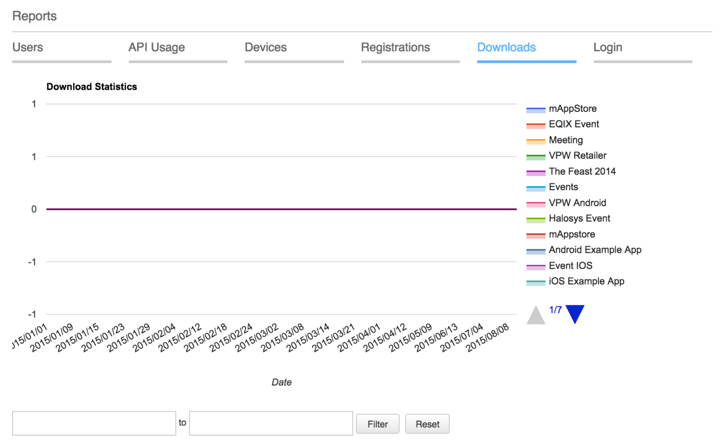Switch to the Devices tab
Viewport: 720px width, 445px height.
point(266,47)
